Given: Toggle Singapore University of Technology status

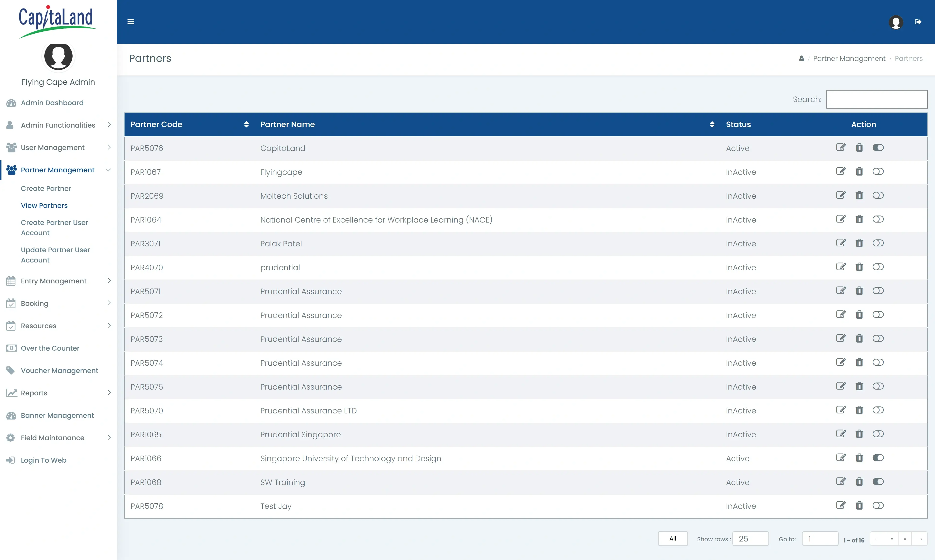Looking at the screenshot, I should 878,458.
